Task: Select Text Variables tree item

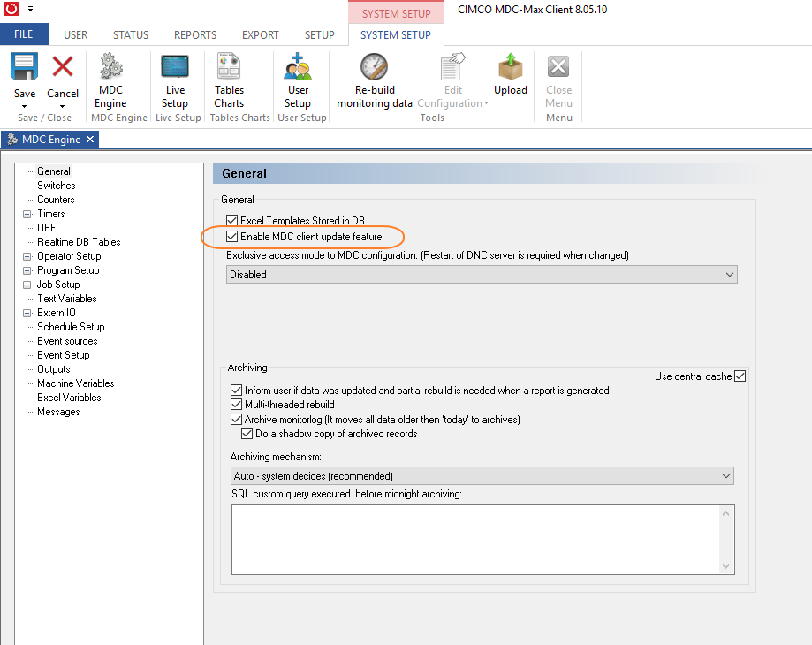Action: coord(67,299)
